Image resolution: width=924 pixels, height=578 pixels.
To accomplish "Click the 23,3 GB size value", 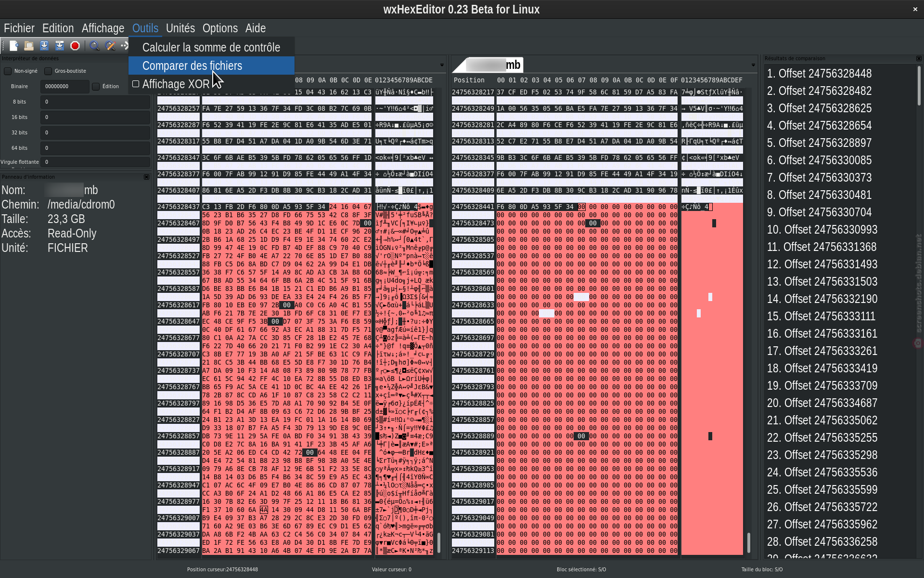I will pyautogui.click(x=66, y=219).
